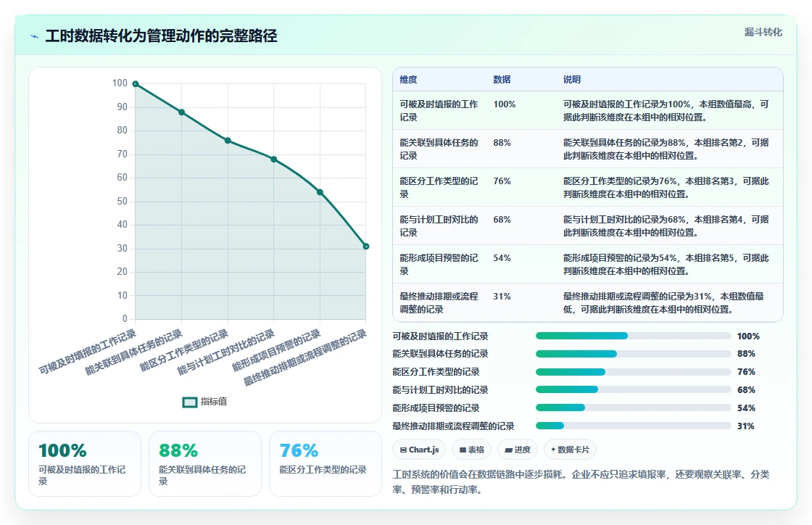
Task: Click the description mentioning 本组排名第2
Action: point(666,149)
